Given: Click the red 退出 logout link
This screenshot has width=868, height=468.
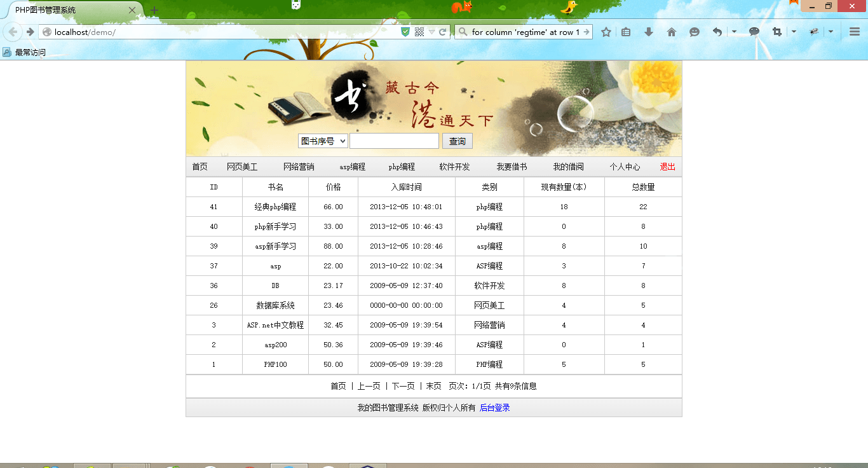Looking at the screenshot, I should click(667, 167).
